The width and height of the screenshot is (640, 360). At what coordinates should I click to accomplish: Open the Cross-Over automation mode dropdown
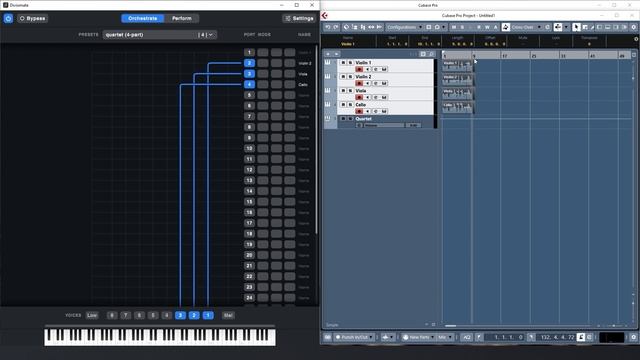[526, 27]
